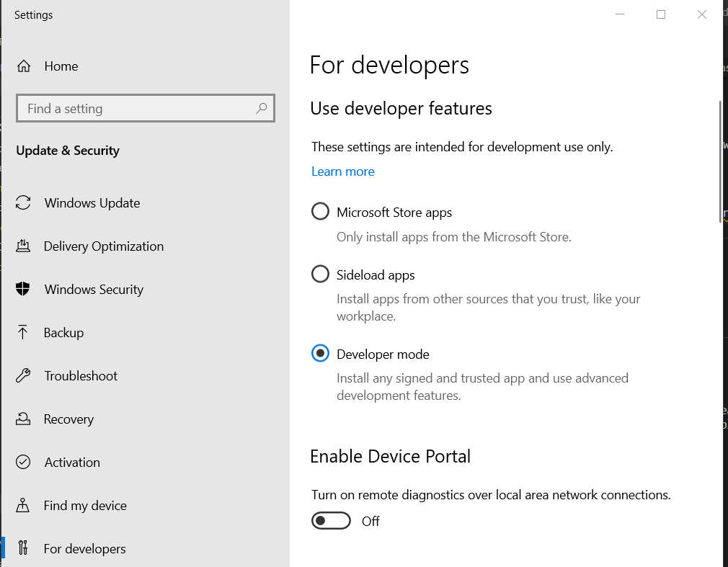Click the 'Only install apps from the Microsoft Store' text
This screenshot has height=567, width=728.
(x=454, y=237)
